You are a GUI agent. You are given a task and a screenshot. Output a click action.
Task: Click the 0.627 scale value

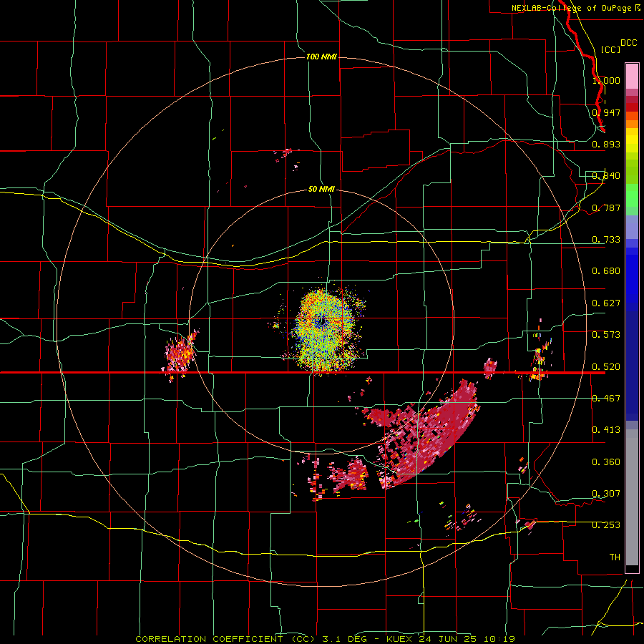[x=606, y=303]
